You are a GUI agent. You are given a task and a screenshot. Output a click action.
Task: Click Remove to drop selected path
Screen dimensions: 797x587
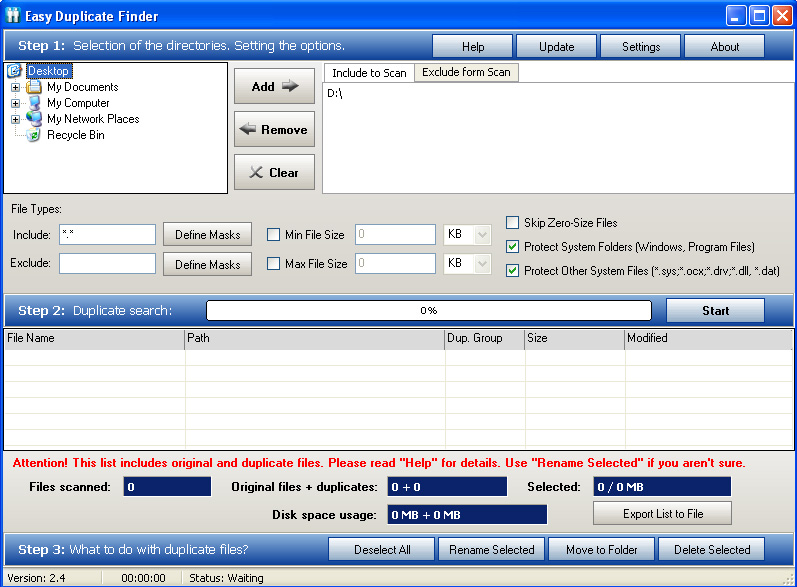pyautogui.click(x=274, y=130)
